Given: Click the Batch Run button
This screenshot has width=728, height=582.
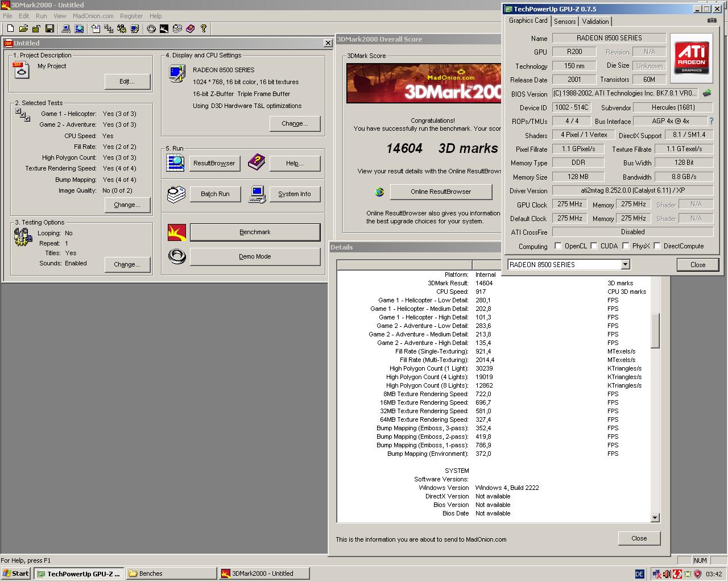Looking at the screenshot, I should [215, 194].
